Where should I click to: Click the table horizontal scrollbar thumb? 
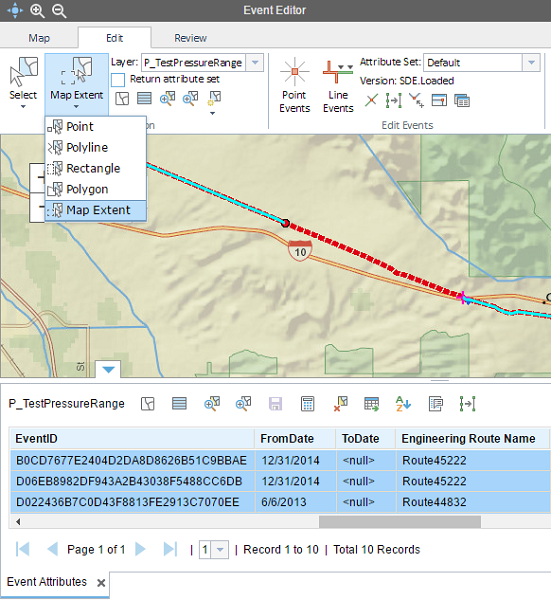[400, 522]
